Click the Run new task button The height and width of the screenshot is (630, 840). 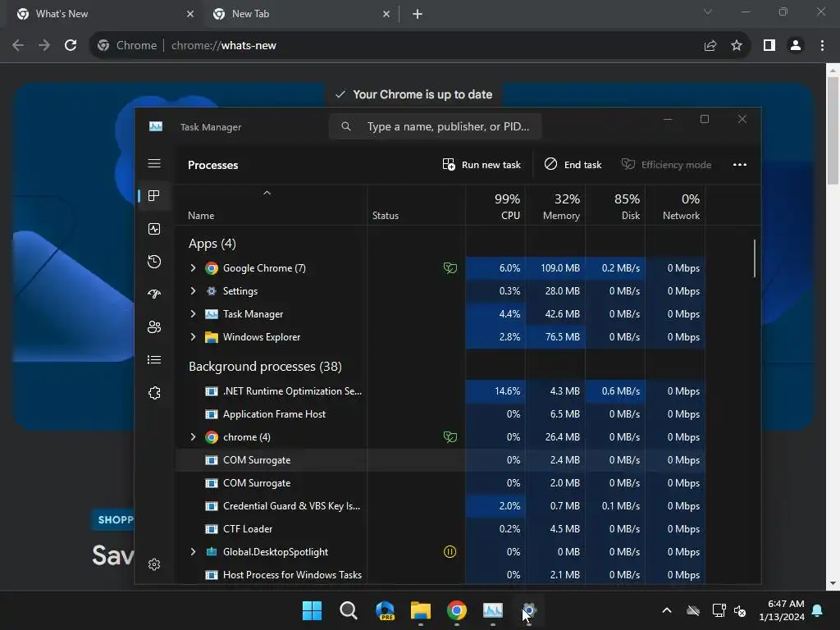click(x=481, y=164)
